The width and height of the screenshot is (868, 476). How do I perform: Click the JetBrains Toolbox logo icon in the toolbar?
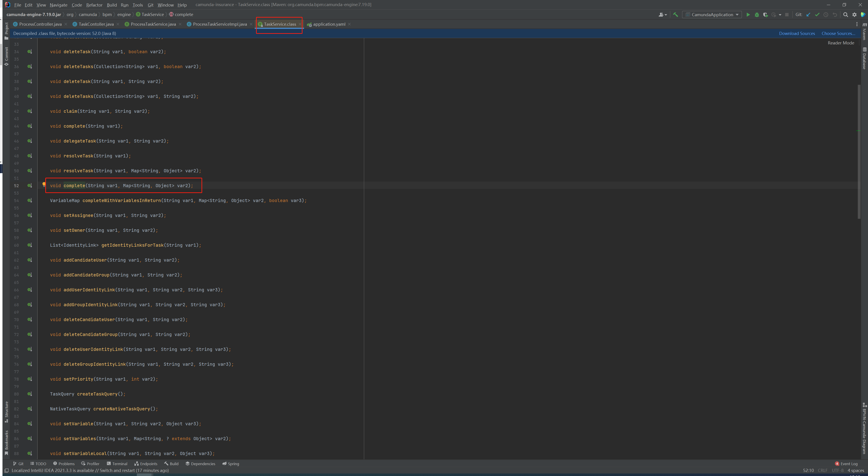click(863, 14)
